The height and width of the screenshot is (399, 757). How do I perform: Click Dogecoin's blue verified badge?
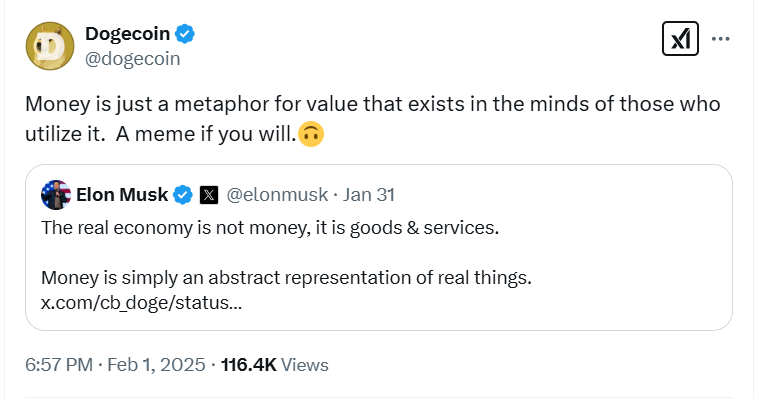[185, 34]
